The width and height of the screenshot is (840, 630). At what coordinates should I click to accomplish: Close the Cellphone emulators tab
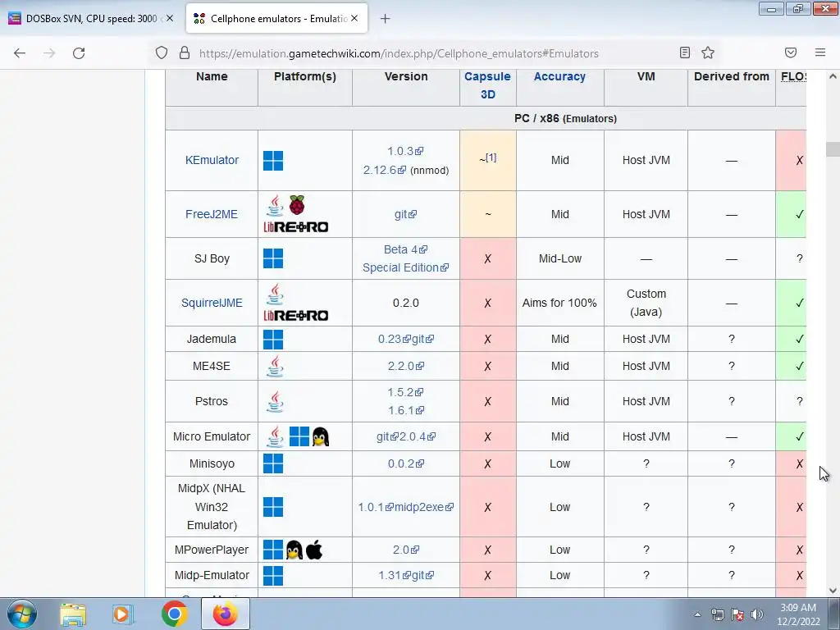point(354,18)
